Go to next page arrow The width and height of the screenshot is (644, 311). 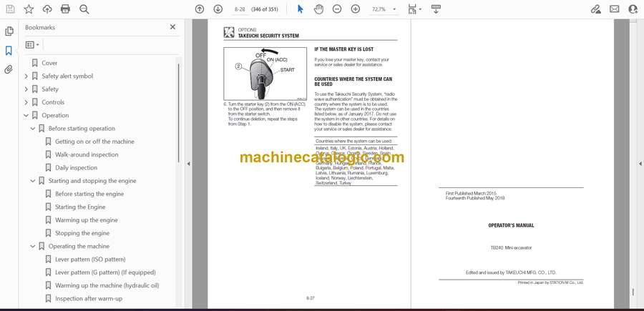pyautogui.click(x=218, y=9)
